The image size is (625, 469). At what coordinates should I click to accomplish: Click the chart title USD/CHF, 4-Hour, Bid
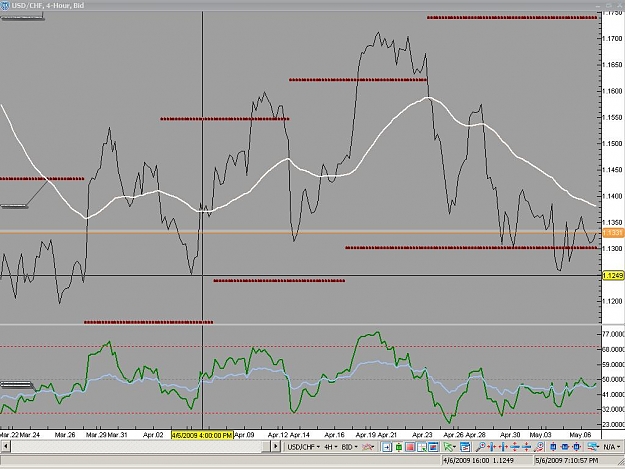click(x=47, y=5)
